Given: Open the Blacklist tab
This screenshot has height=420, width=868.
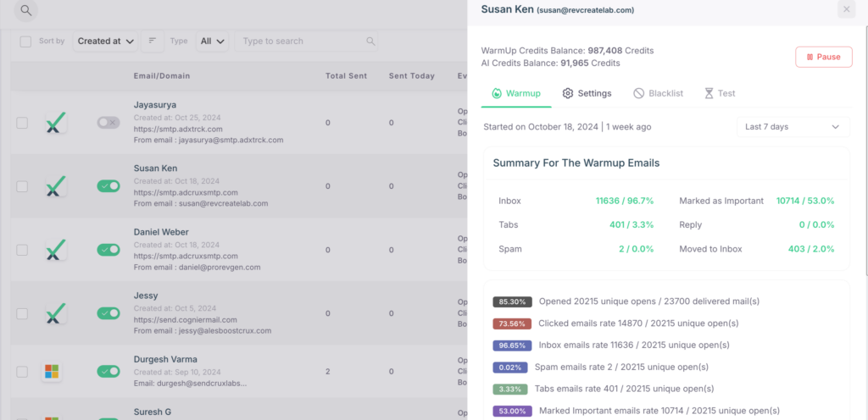Looking at the screenshot, I should coord(658,93).
